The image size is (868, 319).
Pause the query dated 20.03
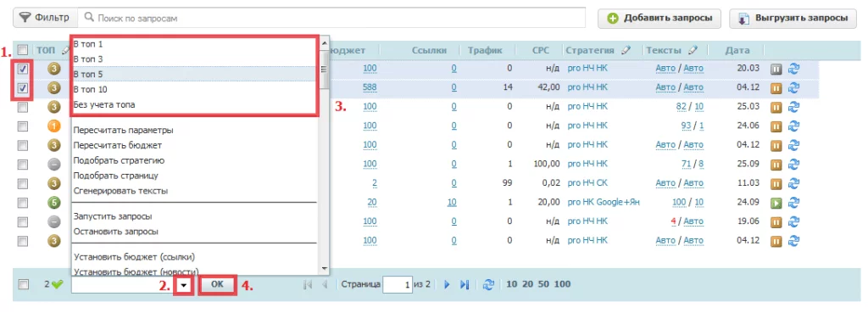tap(776, 70)
